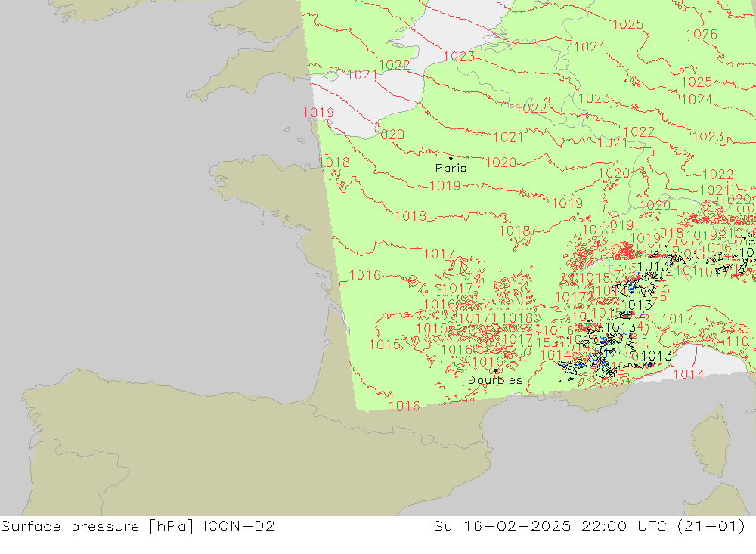Image resolution: width=756 pixels, height=554 pixels.
Task: Click the black dot marking Dourbies
Action: [495, 371]
